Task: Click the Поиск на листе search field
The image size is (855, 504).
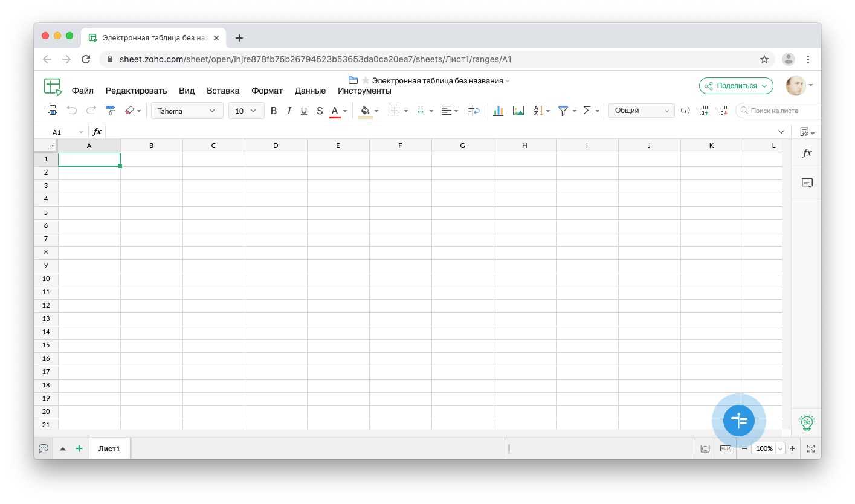Action: pyautogui.click(x=779, y=111)
